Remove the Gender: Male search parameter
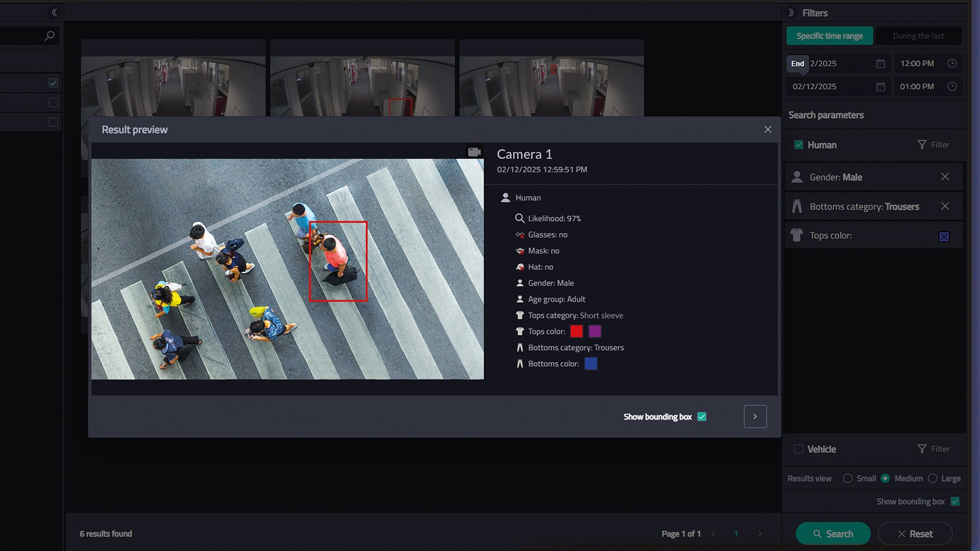Screen dimensions: 980x551 tap(945, 177)
